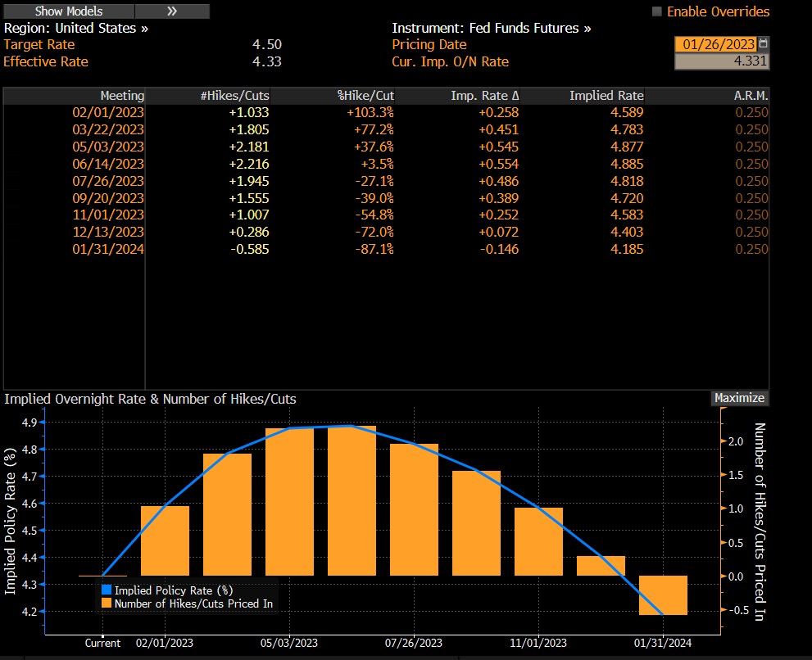Click the Show Models button
Screen dimensions: 812x660
click(x=68, y=11)
